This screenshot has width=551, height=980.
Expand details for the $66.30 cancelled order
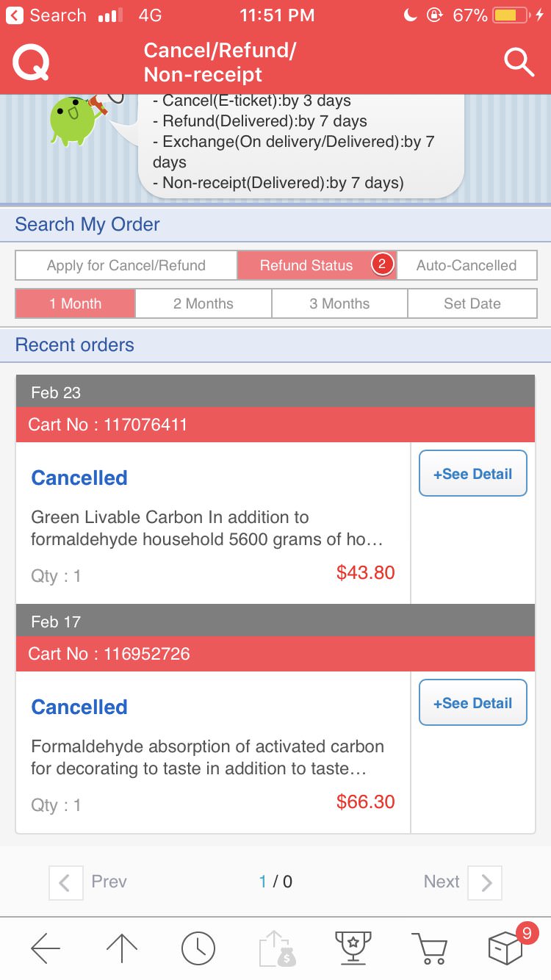472,703
